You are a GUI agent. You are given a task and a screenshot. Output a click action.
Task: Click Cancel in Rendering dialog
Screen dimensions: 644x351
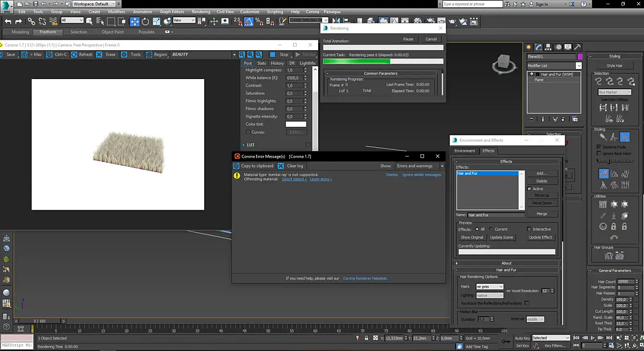click(x=431, y=39)
